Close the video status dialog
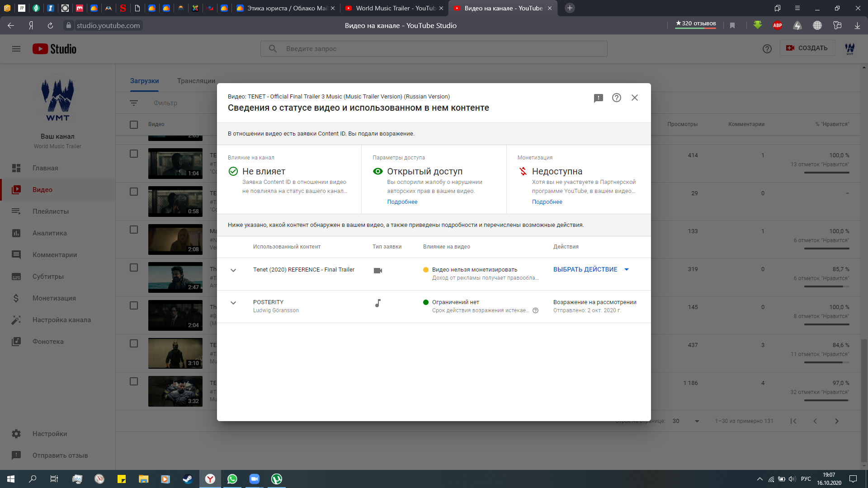 pos(635,98)
